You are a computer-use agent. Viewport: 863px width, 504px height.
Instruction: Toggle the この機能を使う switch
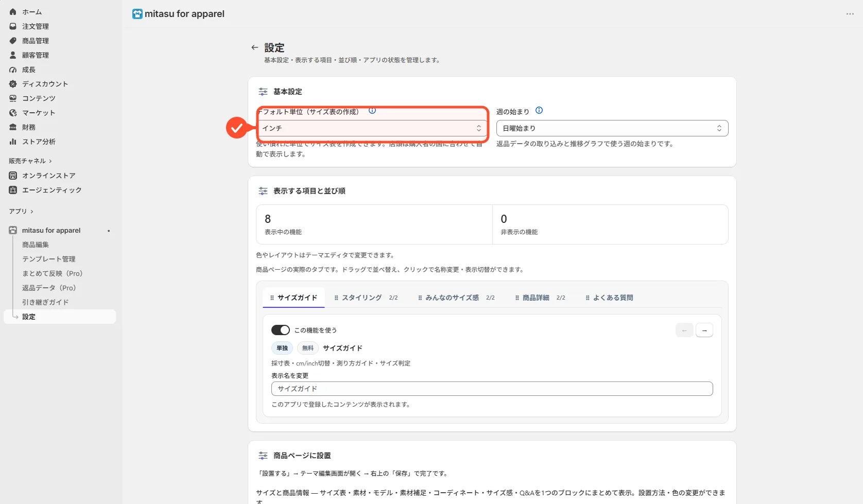coord(281,330)
